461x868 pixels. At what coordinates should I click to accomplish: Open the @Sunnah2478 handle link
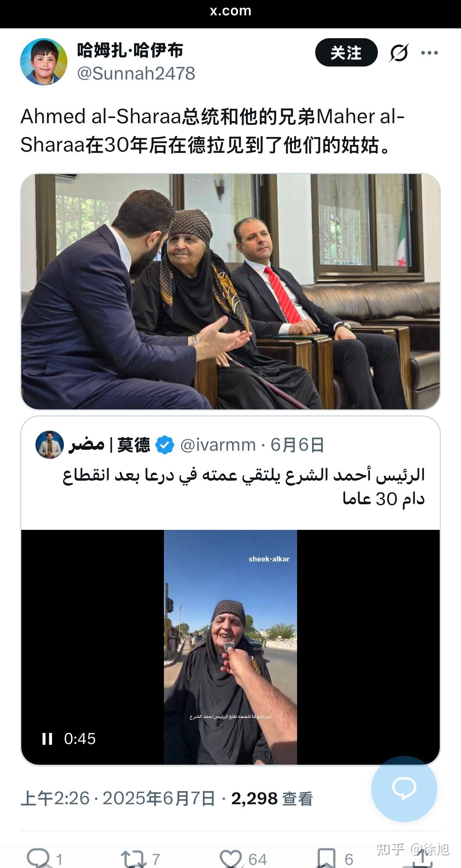136,74
